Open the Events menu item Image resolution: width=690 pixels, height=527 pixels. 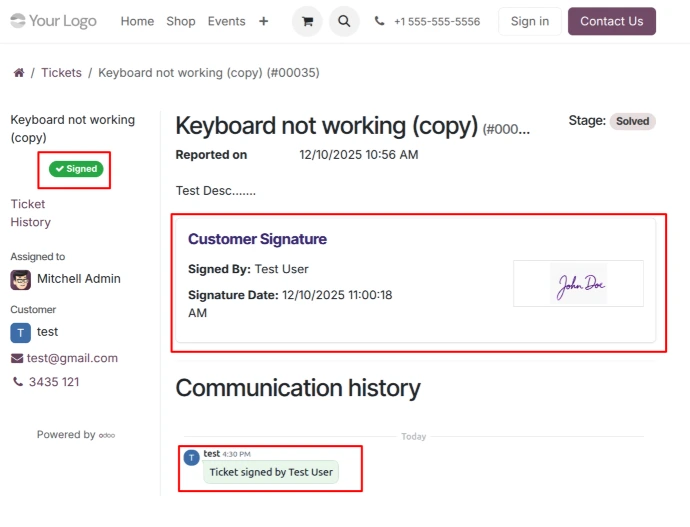226,21
